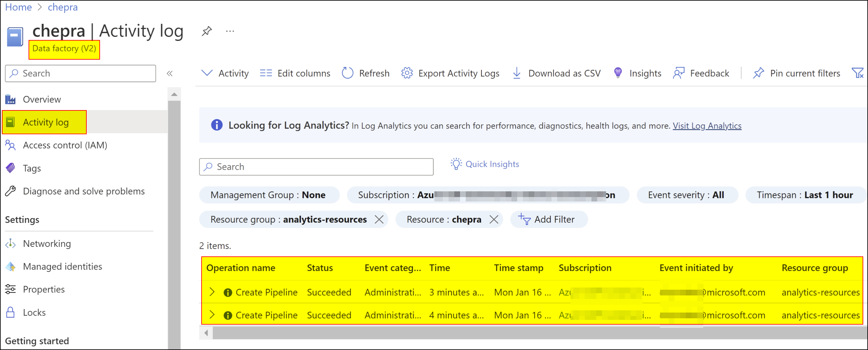Click the activity log Search field

click(316, 167)
